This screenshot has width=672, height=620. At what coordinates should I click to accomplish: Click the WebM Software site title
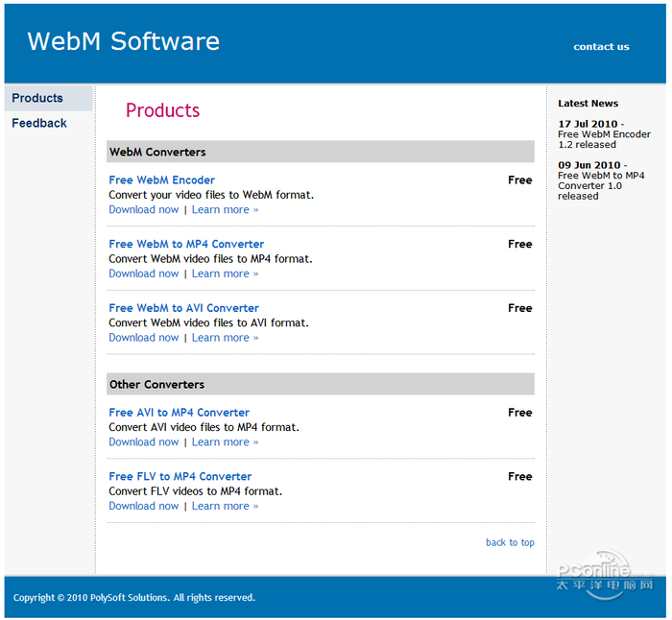point(123,41)
